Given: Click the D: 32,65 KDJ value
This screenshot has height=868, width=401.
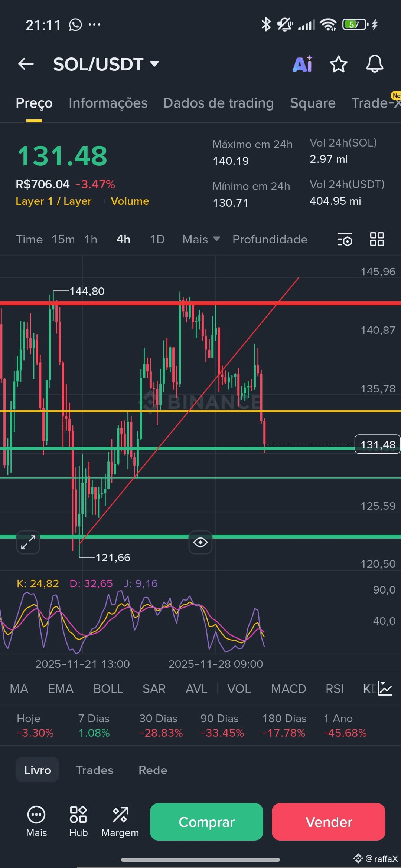Looking at the screenshot, I should tap(91, 583).
